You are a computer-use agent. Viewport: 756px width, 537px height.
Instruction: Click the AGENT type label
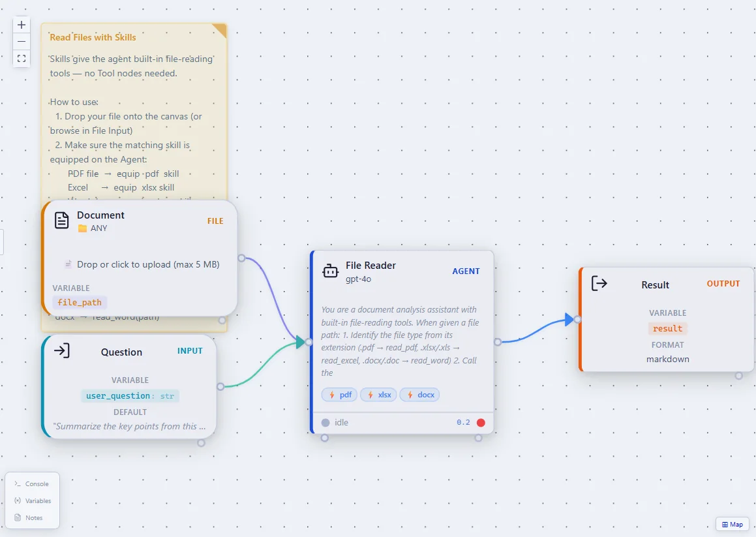pos(466,271)
